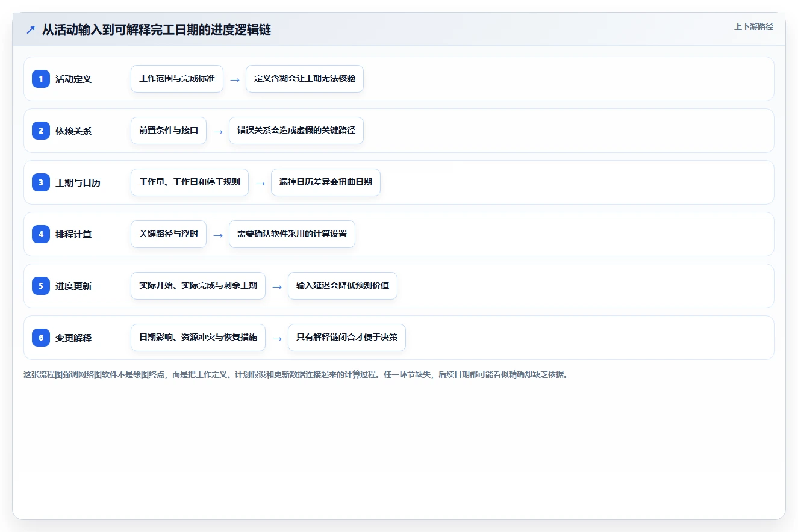The height and width of the screenshot is (532, 798).
Task: Click the arrow after 工作量、工作日和停工规则
Action: pyautogui.click(x=260, y=183)
